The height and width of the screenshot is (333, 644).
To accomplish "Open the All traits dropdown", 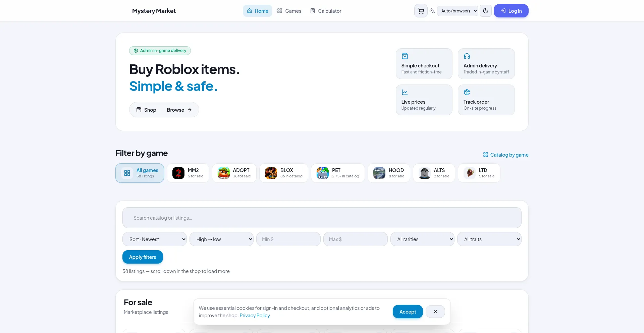I will pos(489,239).
